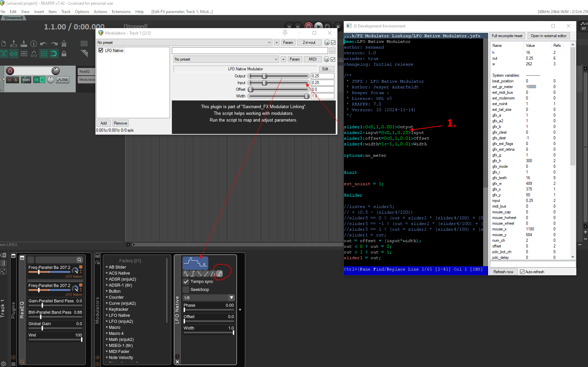Enable the Seek/loop checkbox
Screen dimensions: 588x367
pos(186,290)
